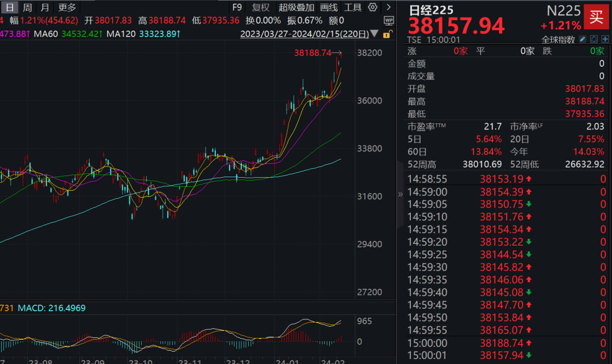Select the 14:59:55 tick price 38165.07

click(501, 330)
